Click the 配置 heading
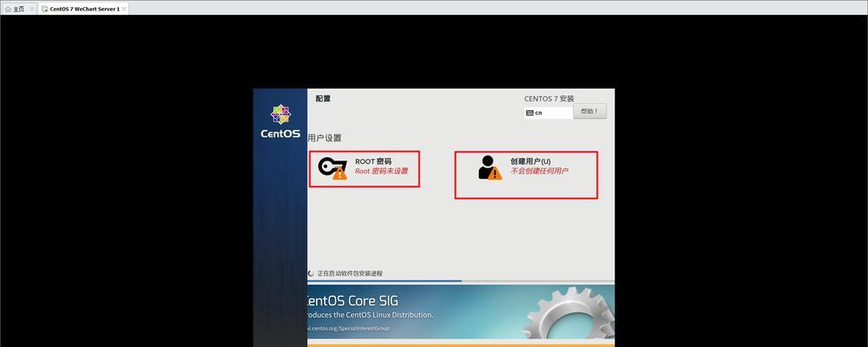Screen dimensions: 868x347 (323, 99)
